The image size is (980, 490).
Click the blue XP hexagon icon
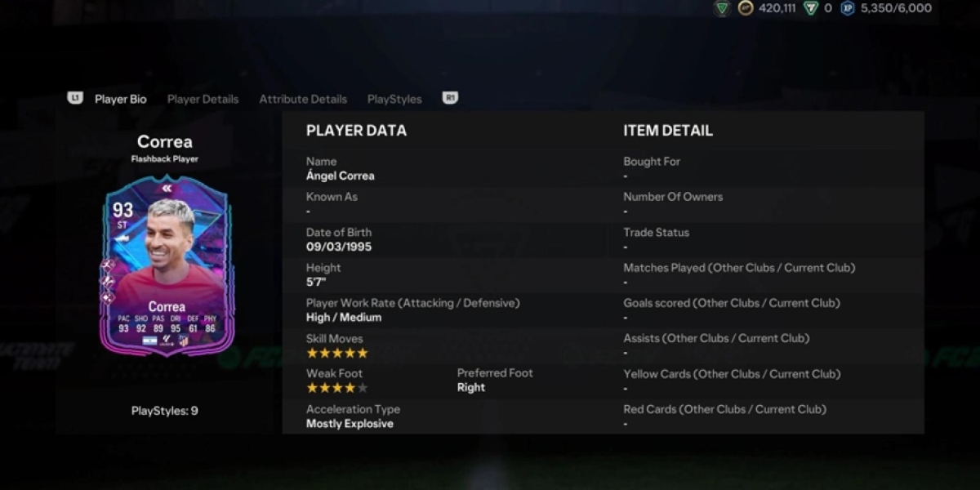pos(848,8)
